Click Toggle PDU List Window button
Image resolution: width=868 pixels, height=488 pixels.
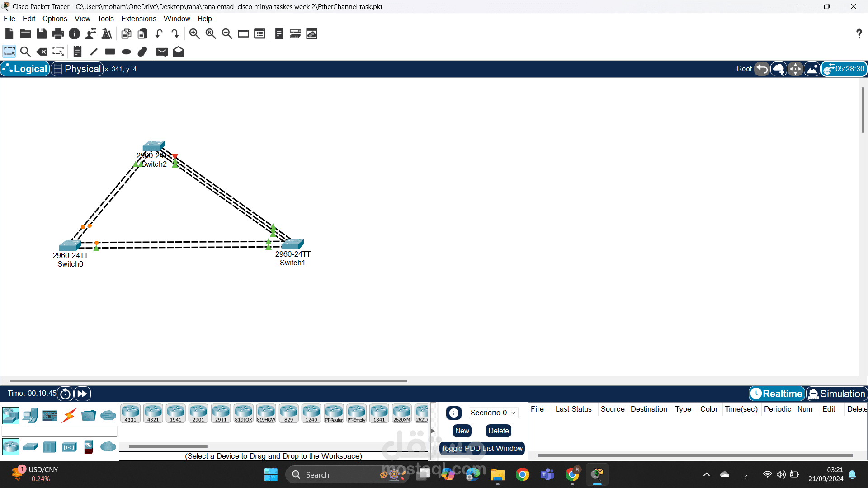[482, 449]
